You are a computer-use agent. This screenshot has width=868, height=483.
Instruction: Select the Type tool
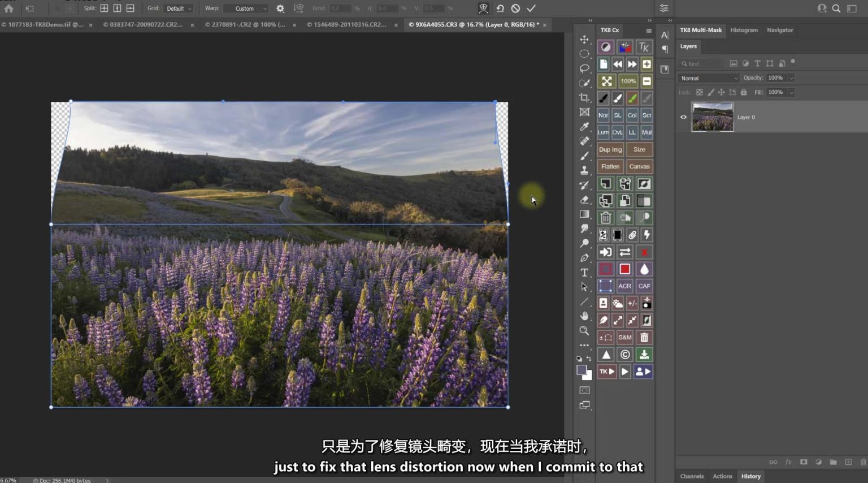coord(584,273)
